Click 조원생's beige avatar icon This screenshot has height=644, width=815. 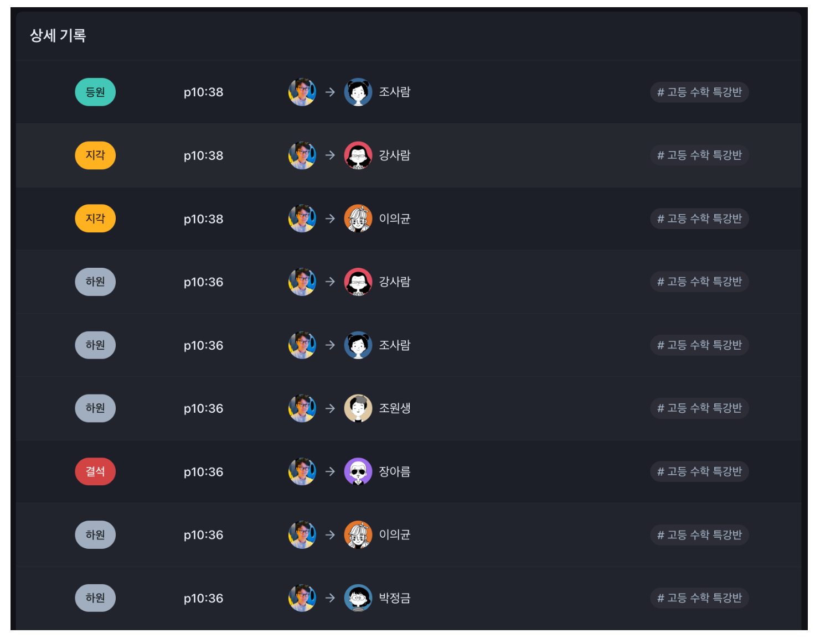(x=358, y=408)
